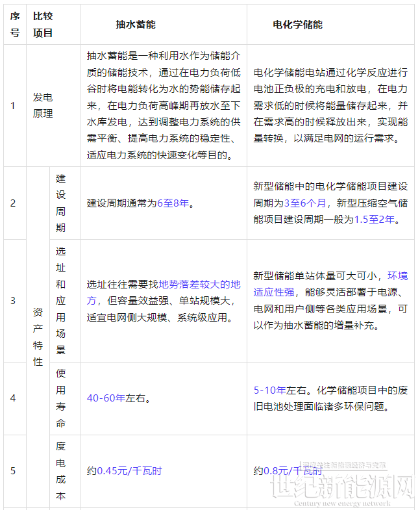Click the text '旧电池处理面临诸多环保问题'
Screen dimensions: 420x510
click(319, 406)
